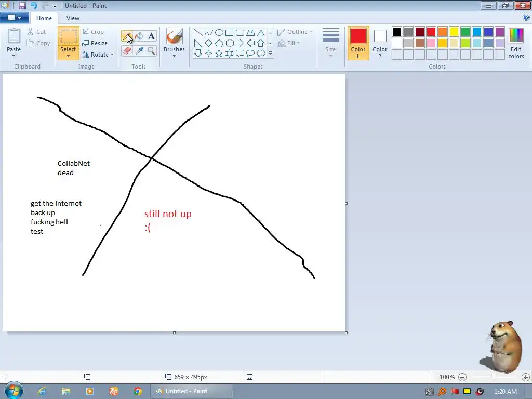Open the Paint file menu button

(x=14, y=18)
